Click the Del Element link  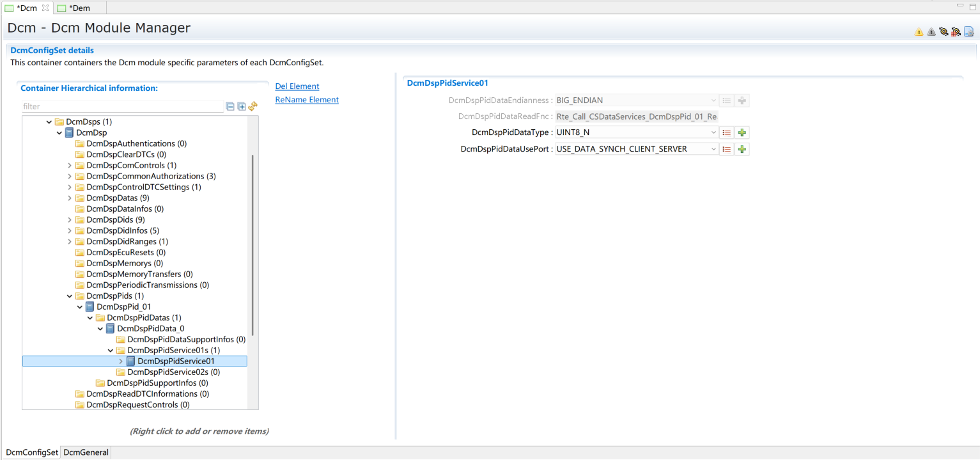297,86
